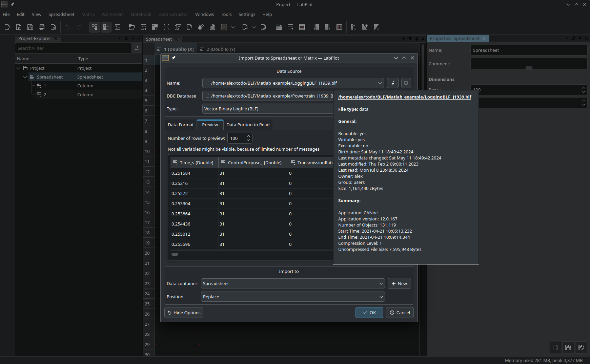Expand the file Name path dropdown
The height and width of the screenshot is (364, 590).
[x=380, y=83]
